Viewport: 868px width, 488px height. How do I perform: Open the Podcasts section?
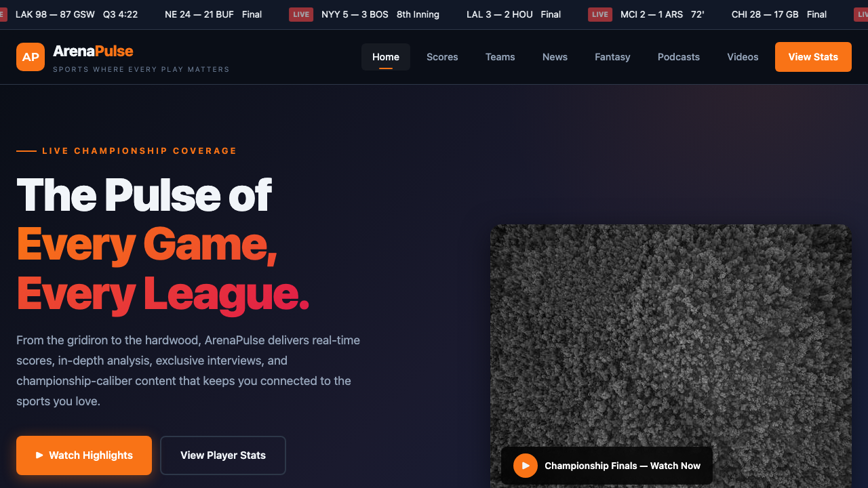coord(679,57)
